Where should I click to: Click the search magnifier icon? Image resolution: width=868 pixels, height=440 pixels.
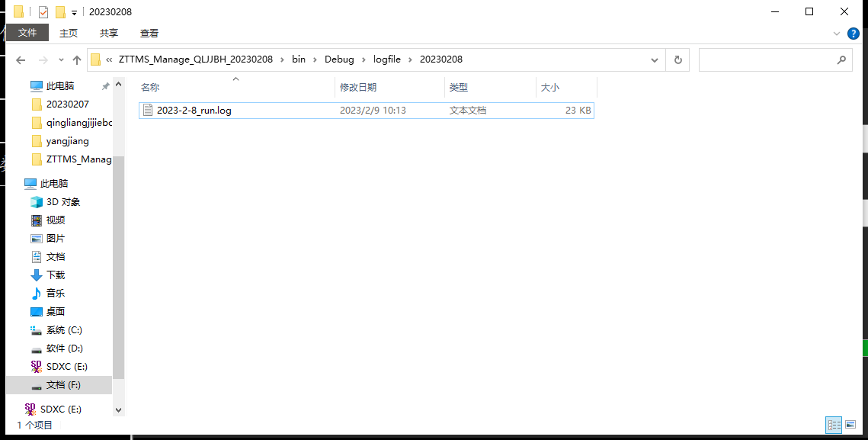coord(841,59)
